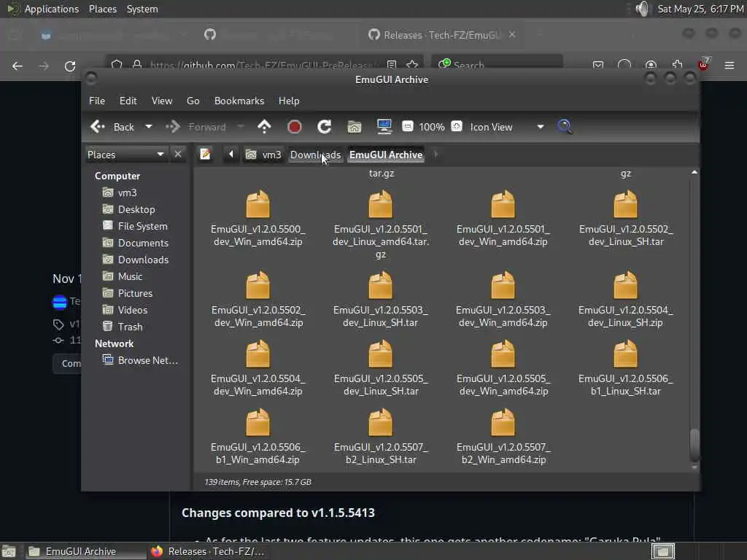Open the Bookmarks menu
The height and width of the screenshot is (560, 747).
[x=239, y=101]
